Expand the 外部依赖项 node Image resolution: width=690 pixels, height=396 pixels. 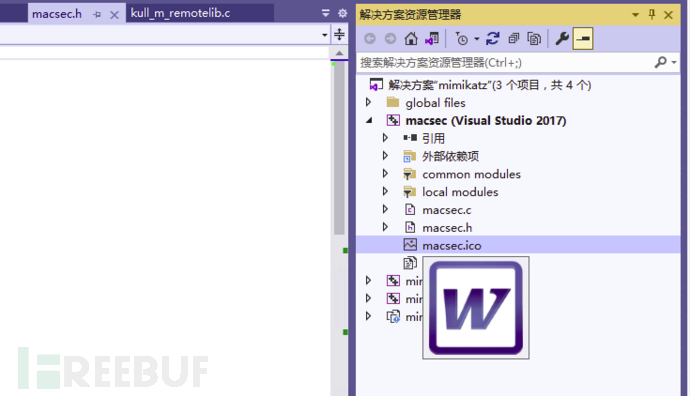pos(385,156)
